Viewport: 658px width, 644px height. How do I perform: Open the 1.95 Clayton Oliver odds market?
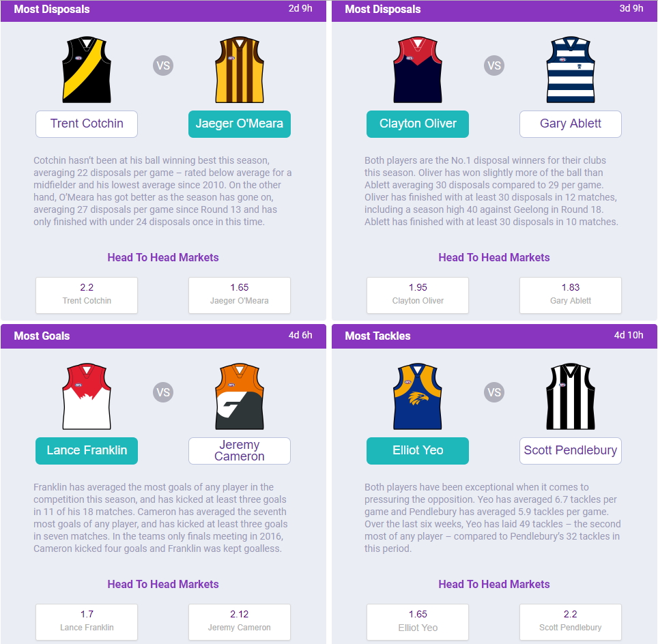418,295
